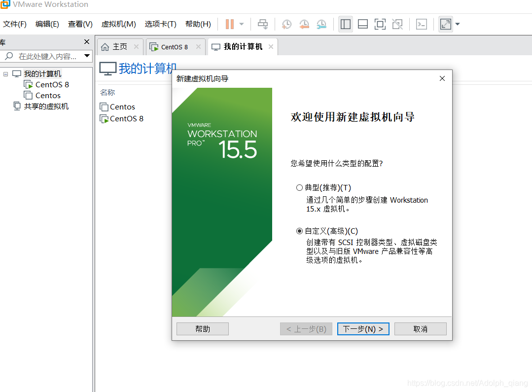This screenshot has height=392, width=532.
Task: Open the 帮助(H) menu
Action: click(x=198, y=24)
